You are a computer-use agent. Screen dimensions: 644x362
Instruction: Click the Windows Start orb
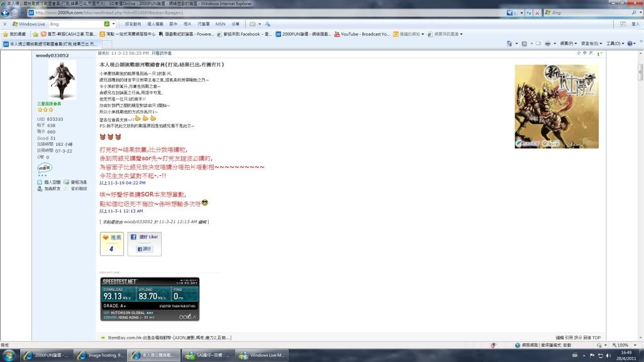pos(9,355)
